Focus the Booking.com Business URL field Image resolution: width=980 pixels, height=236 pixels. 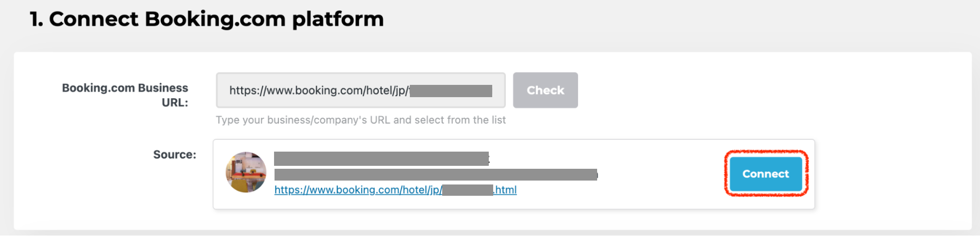(x=360, y=90)
